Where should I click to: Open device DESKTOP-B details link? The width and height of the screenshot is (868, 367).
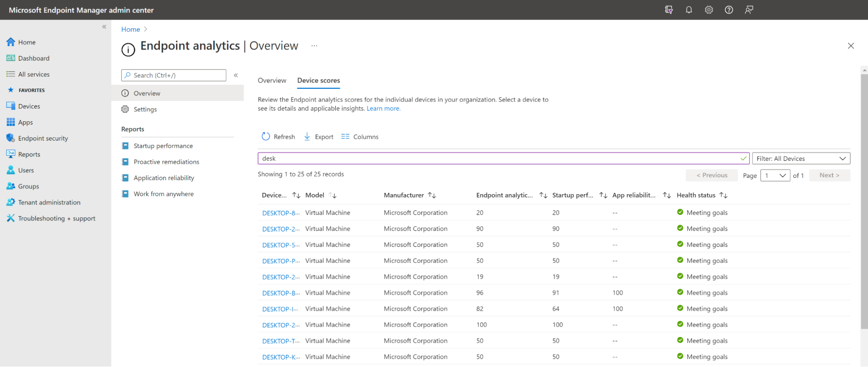point(281,293)
